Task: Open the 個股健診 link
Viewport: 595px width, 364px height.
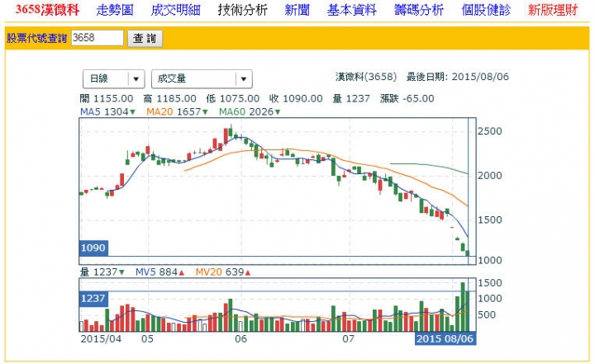Action: 486,10
